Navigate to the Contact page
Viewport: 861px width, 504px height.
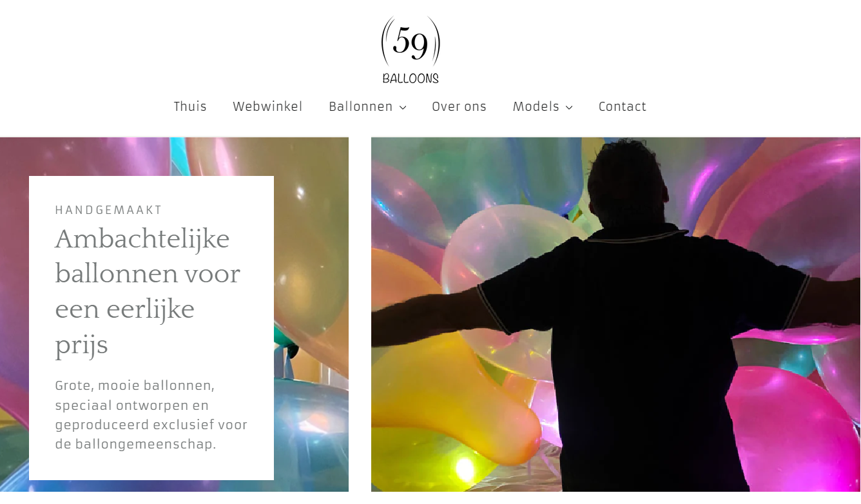622,106
